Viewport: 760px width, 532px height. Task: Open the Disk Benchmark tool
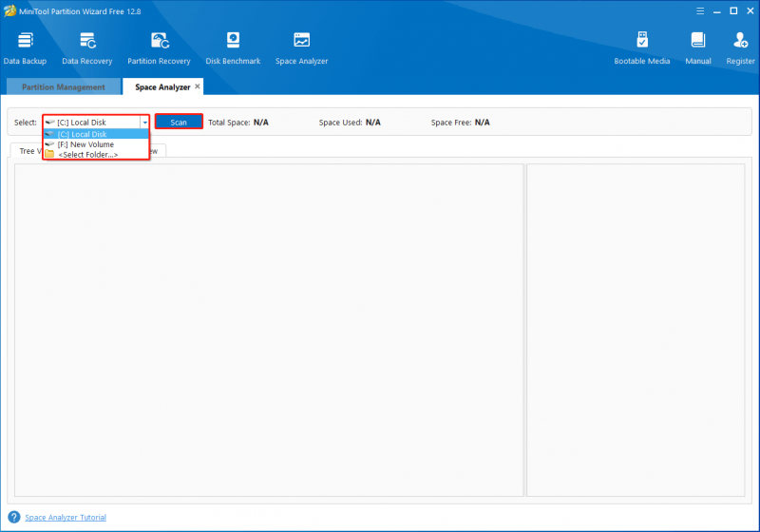point(233,48)
